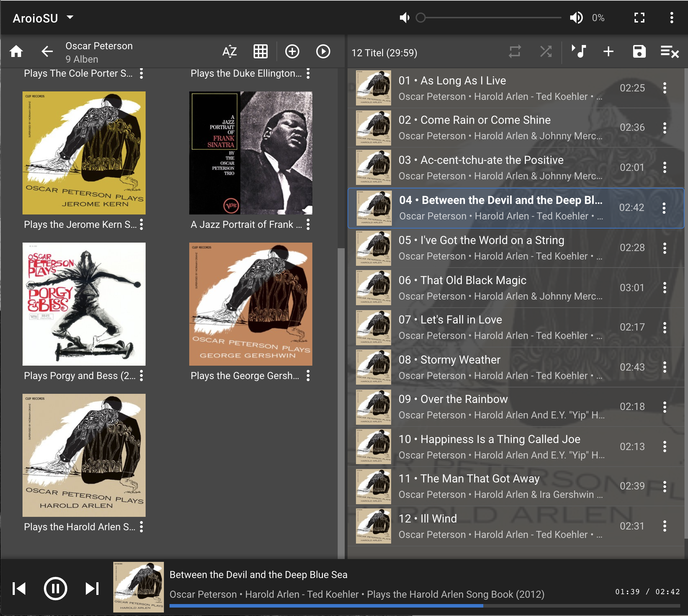Enter fullscreen mode

tap(639, 18)
